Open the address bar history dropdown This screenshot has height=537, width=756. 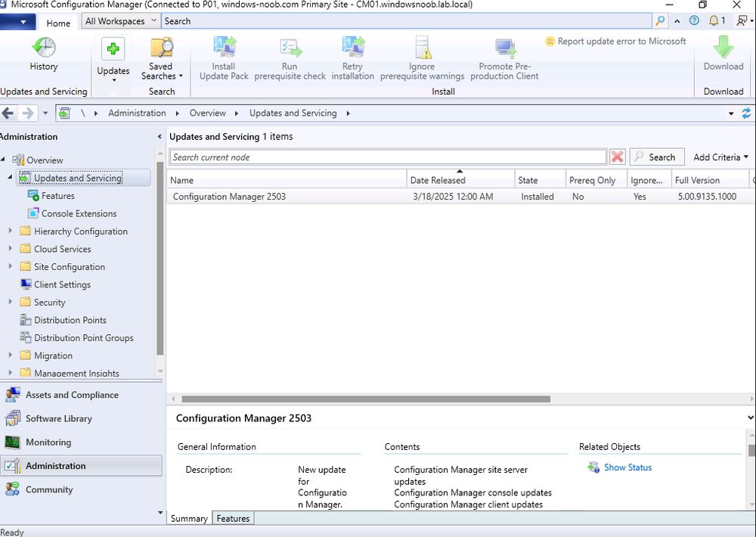click(x=731, y=114)
